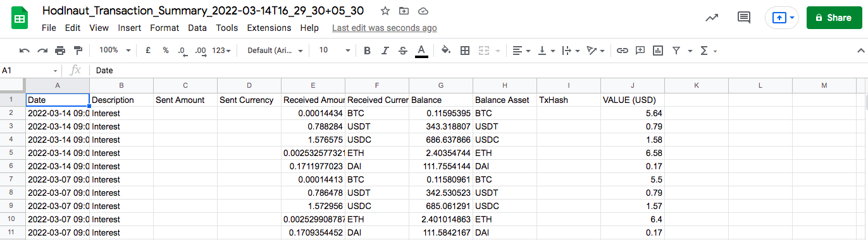The width and height of the screenshot is (868, 240).
Task: Create a filter with funnel icon
Action: tap(676, 51)
